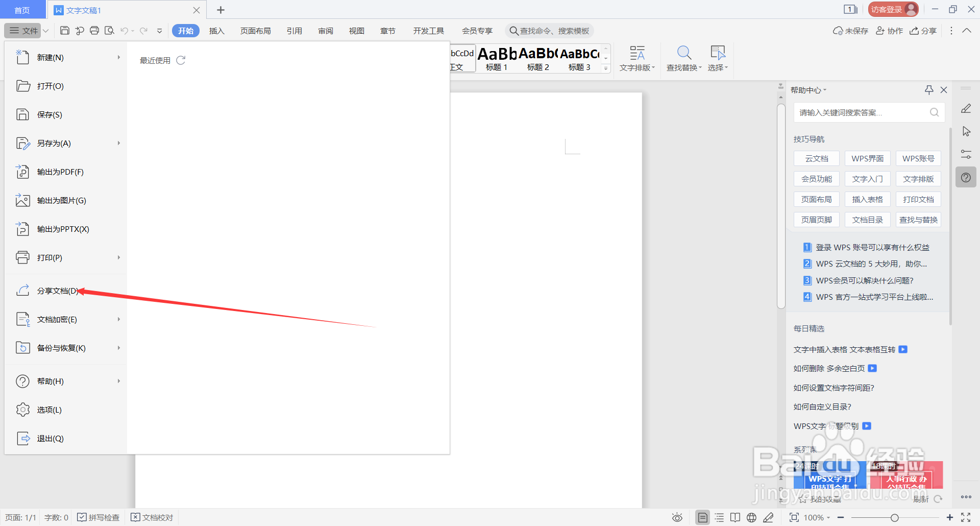This screenshot has width=980, height=526.
Task: Click the settings sliders icon in right sidebar
Action: tap(966, 154)
